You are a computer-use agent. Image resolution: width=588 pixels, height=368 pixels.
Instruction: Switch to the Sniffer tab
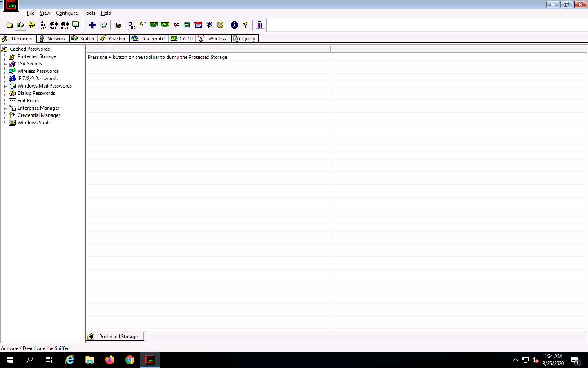[83, 38]
